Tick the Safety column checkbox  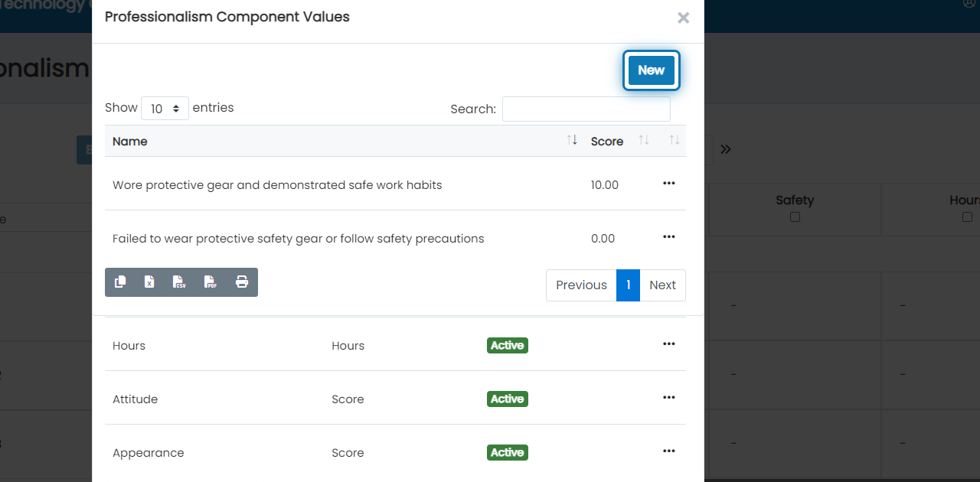coord(795,217)
